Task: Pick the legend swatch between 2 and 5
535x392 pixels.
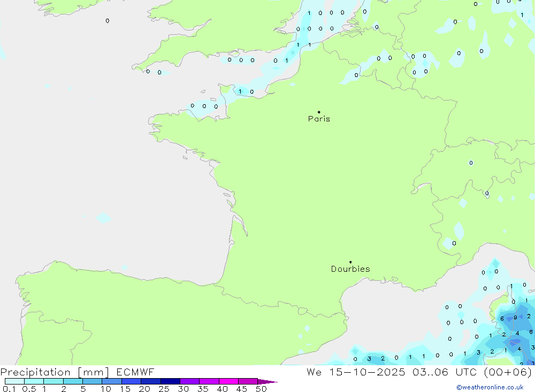Action: 73,381
